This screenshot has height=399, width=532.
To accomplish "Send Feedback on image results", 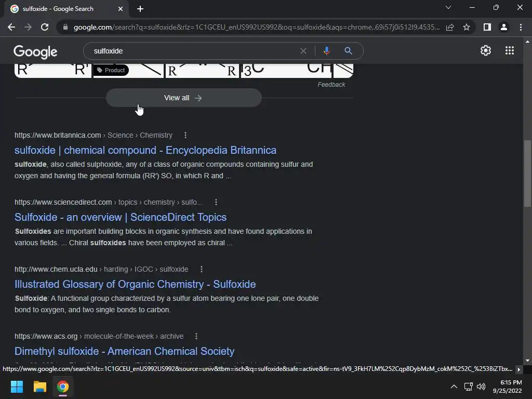I will (x=331, y=85).
